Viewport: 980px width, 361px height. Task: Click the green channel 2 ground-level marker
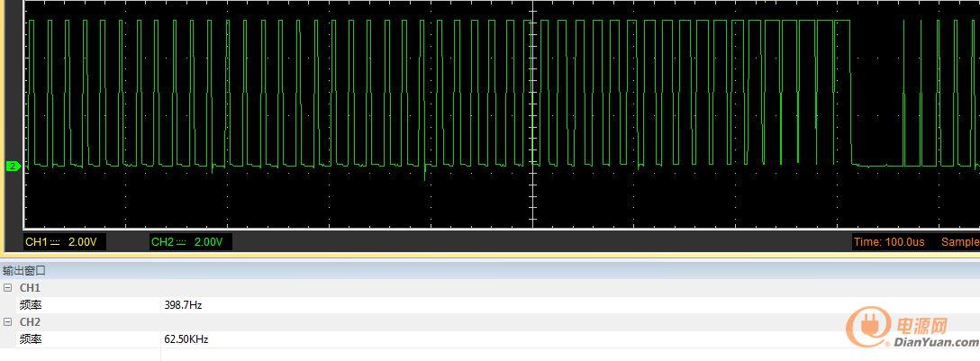point(13,167)
